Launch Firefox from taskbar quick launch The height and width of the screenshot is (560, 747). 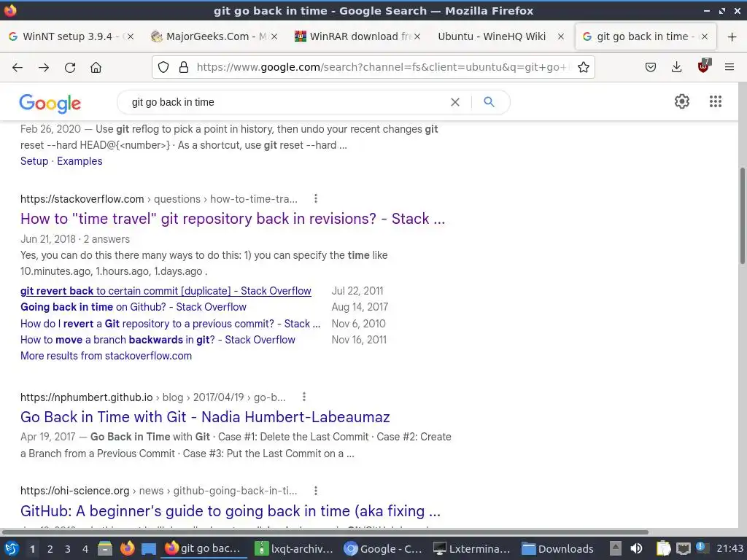pos(127,548)
